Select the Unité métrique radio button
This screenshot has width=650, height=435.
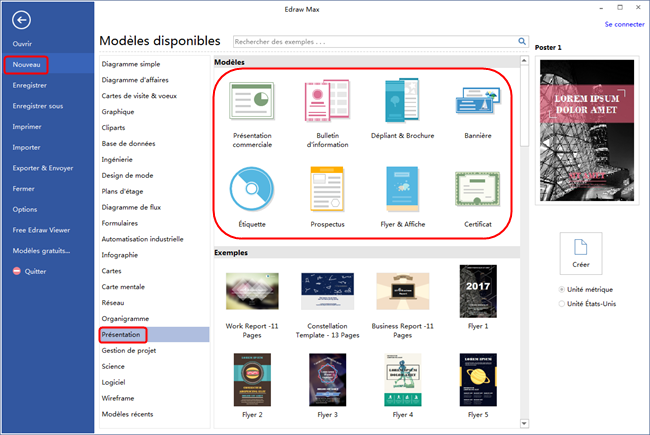coord(562,289)
